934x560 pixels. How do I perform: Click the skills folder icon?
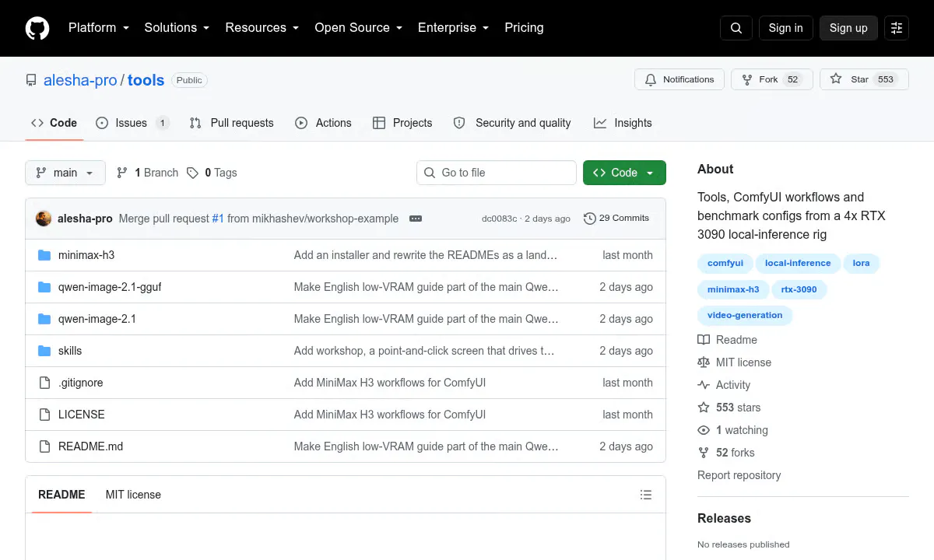click(44, 351)
